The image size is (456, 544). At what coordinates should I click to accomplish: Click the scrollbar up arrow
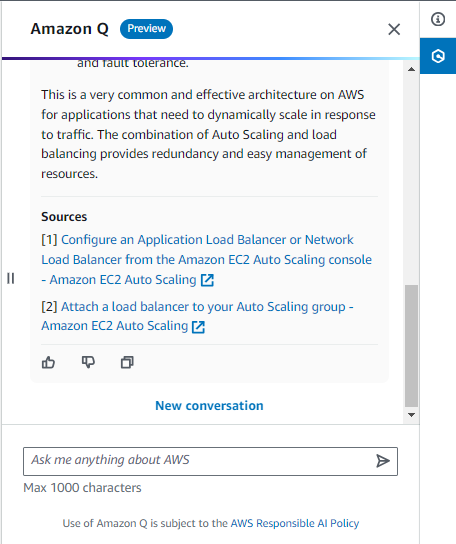click(412, 69)
